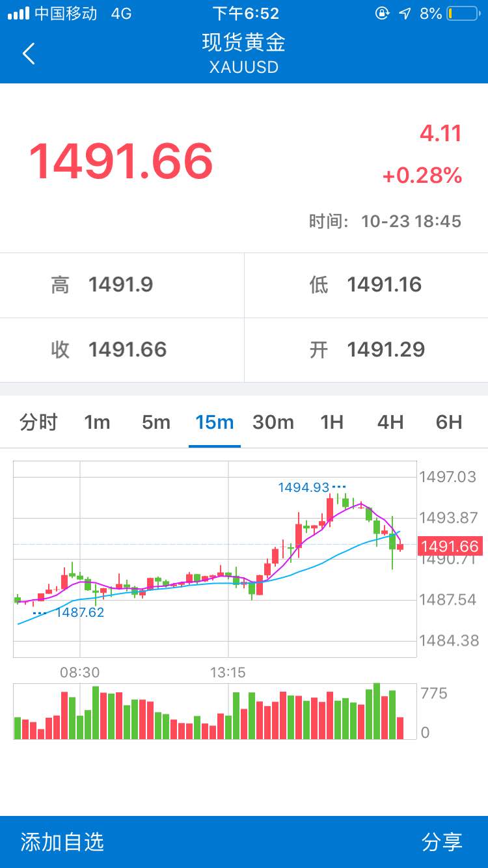Screen dimensions: 488x868
Task: Switch to the 1m timeframe
Action: (x=97, y=422)
